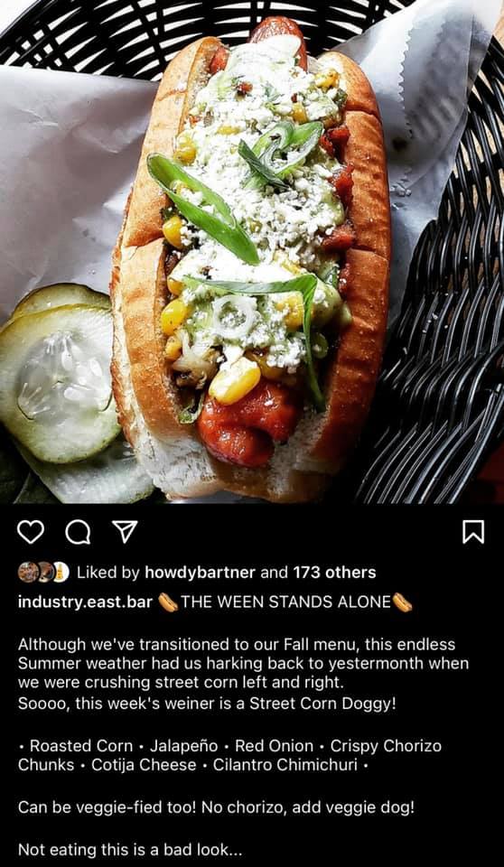Image resolution: width=504 pixels, height=867 pixels.
Task: Tap 'Not eating this is a bad look...'
Action: (x=130, y=849)
